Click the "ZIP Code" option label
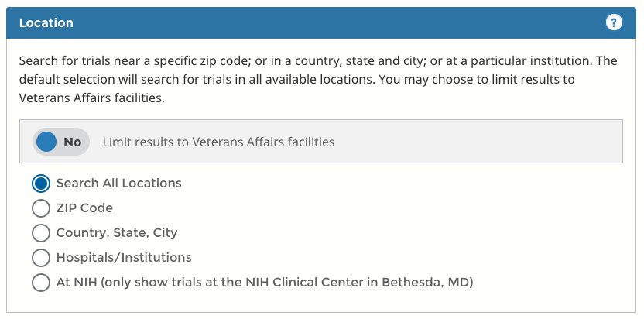Viewport: 644px width, 319px height. (x=84, y=208)
